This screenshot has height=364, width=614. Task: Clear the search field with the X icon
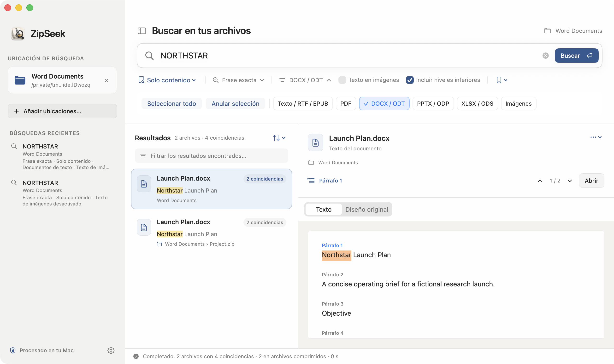(x=545, y=56)
